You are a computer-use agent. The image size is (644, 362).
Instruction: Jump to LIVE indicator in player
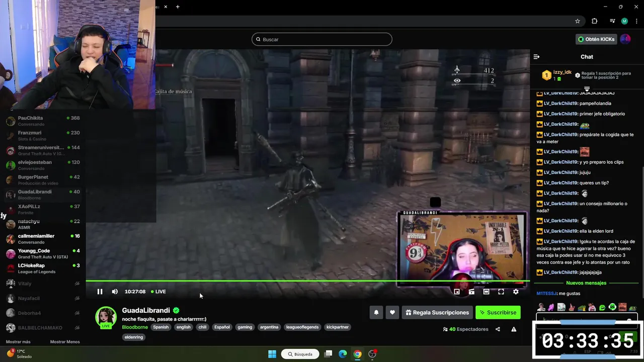point(158,292)
